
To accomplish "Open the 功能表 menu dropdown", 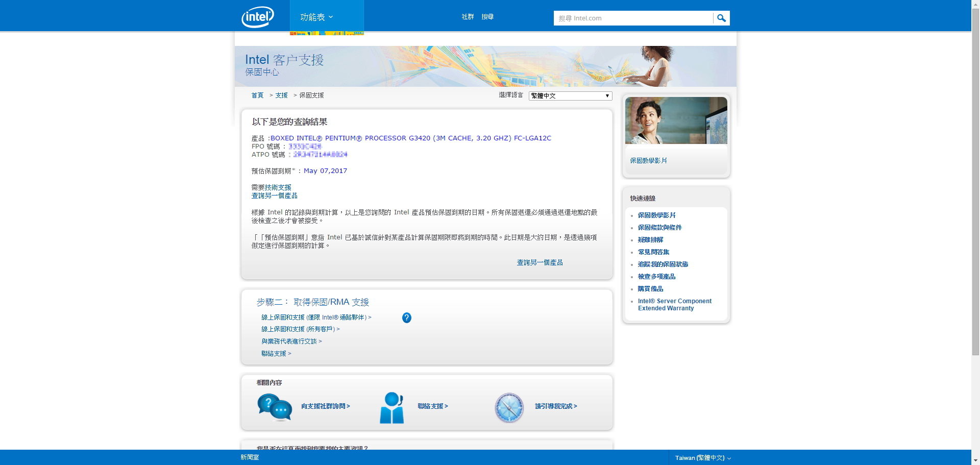I will pyautogui.click(x=327, y=17).
